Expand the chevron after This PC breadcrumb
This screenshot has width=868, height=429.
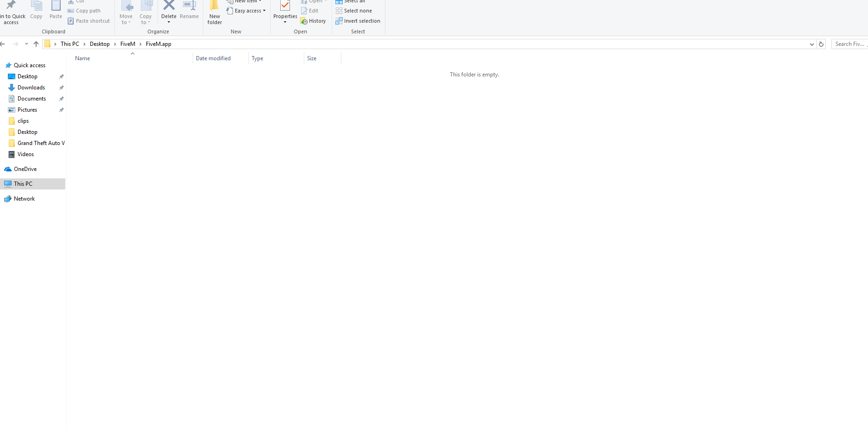84,44
